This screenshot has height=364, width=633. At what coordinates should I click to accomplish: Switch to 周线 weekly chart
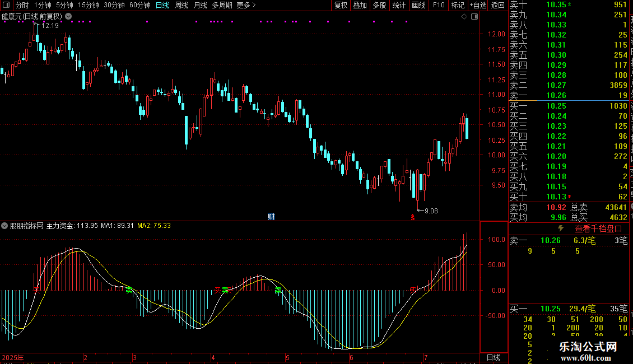(181, 5)
